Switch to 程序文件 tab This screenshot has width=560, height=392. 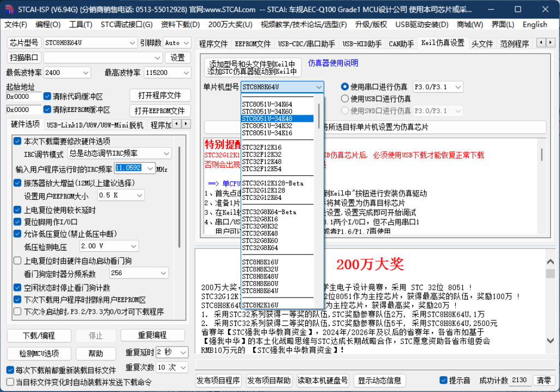point(213,44)
